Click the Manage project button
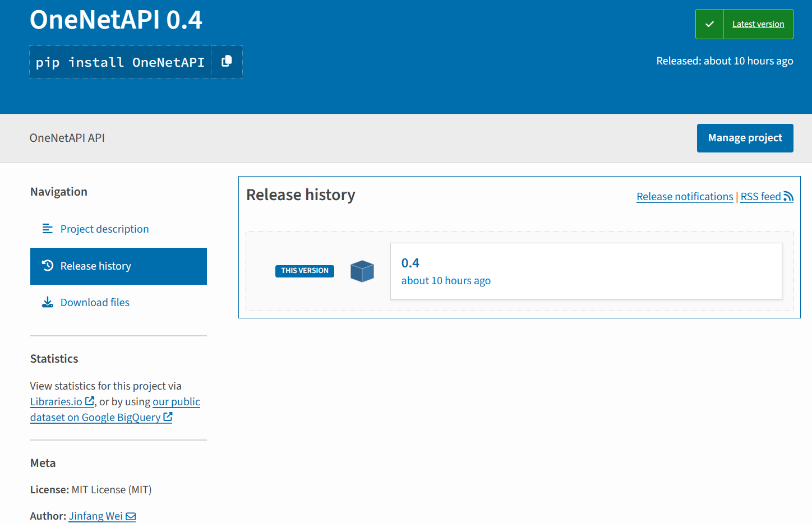This screenshot has height=523, width=812. coord(745,138)
